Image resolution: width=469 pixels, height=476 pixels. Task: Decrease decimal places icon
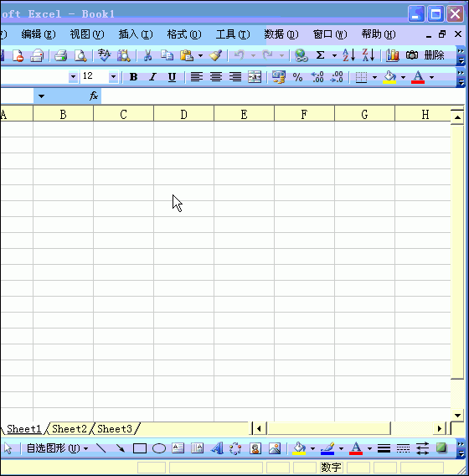coord(337,77)
